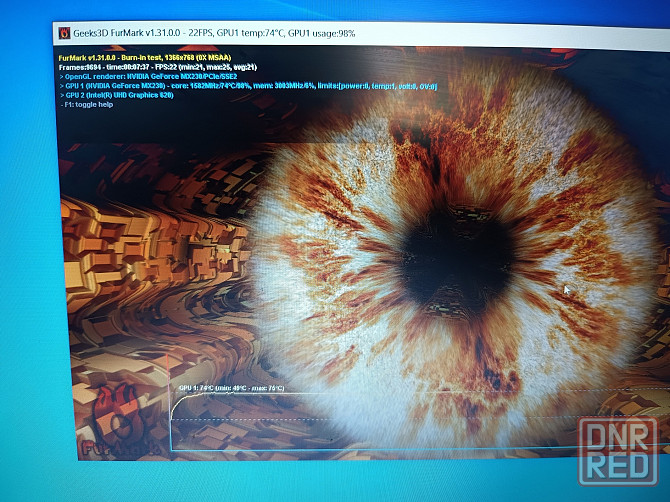Viewport: 670px width, 502px height.
Task: Click the Frames and FPS statistics line
Action: (x=158, y=67)
